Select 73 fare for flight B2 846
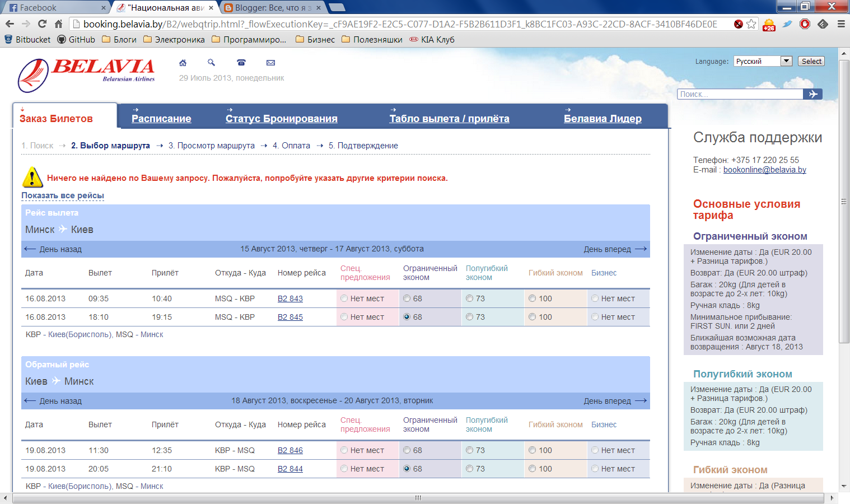This screenshot has width=850, height=504. point(470,450)
